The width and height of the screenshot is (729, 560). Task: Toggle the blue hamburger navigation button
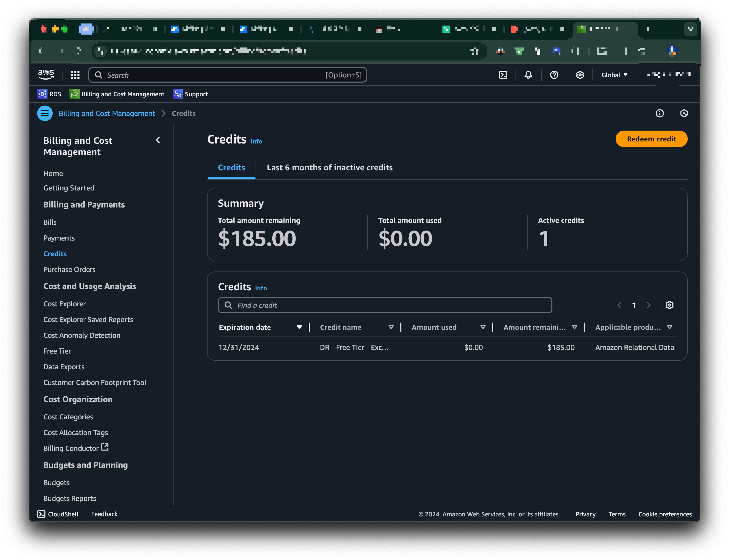pyautogui.click(x=45, y=113)
